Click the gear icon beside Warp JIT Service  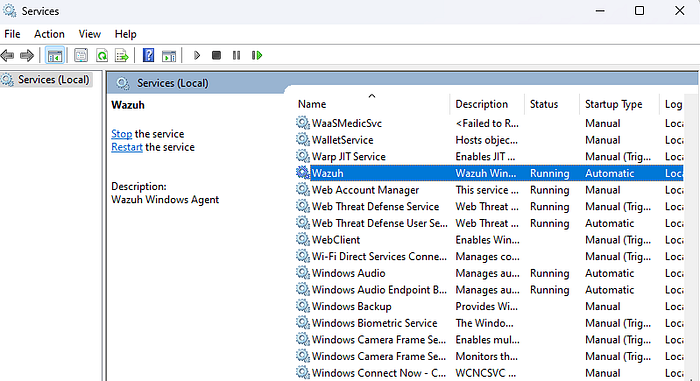point(303,156)
